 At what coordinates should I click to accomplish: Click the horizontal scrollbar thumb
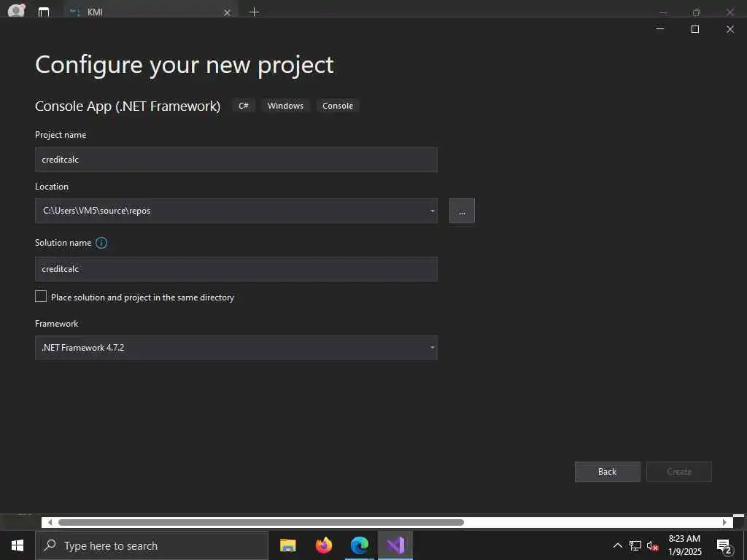pos(260,522)
